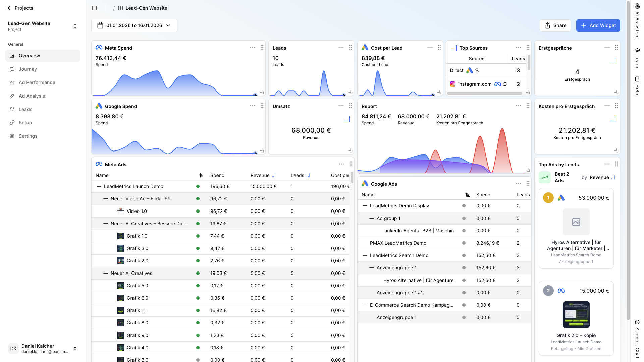The image size is (644, 362).
Task: Open three-dot menu on Report widget
Action: pyautogui.click(x=519, y=106)
